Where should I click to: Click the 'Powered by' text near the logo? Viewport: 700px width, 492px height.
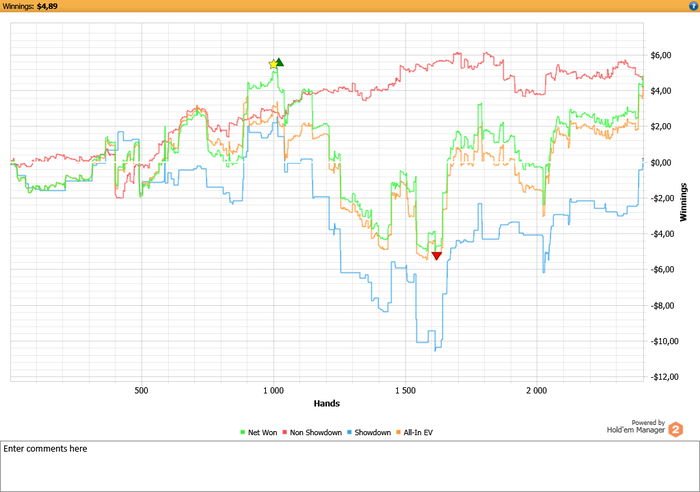648,422
